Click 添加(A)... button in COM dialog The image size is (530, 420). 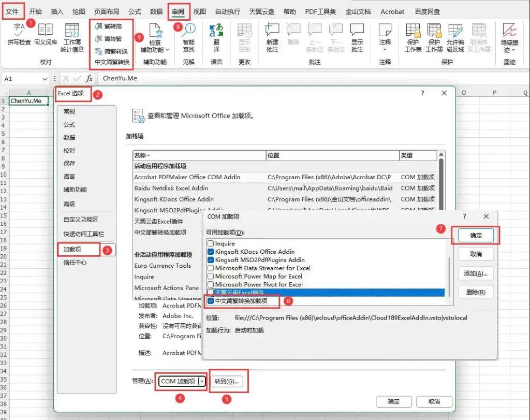point(476,273)
